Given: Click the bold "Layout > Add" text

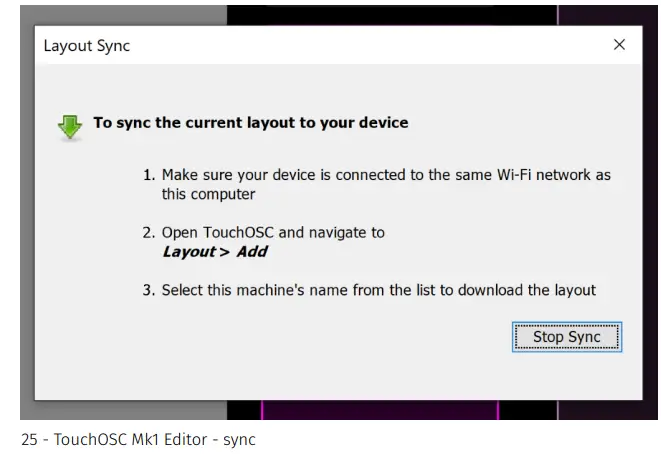Looking at the screenshot, I should [x=214, y=252].
